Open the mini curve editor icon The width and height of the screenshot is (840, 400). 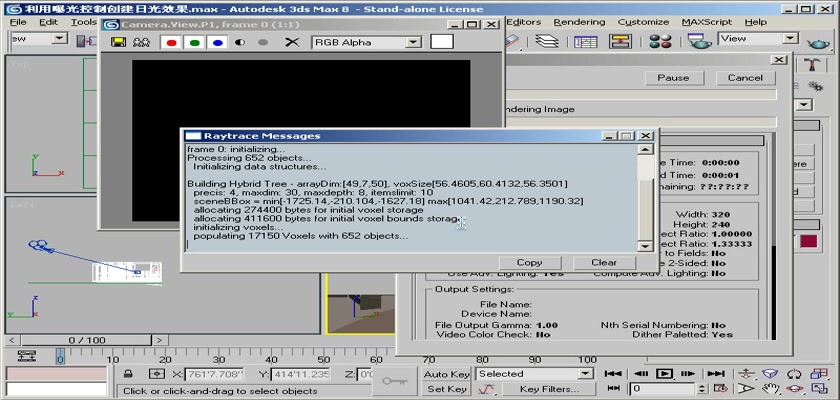26,356
